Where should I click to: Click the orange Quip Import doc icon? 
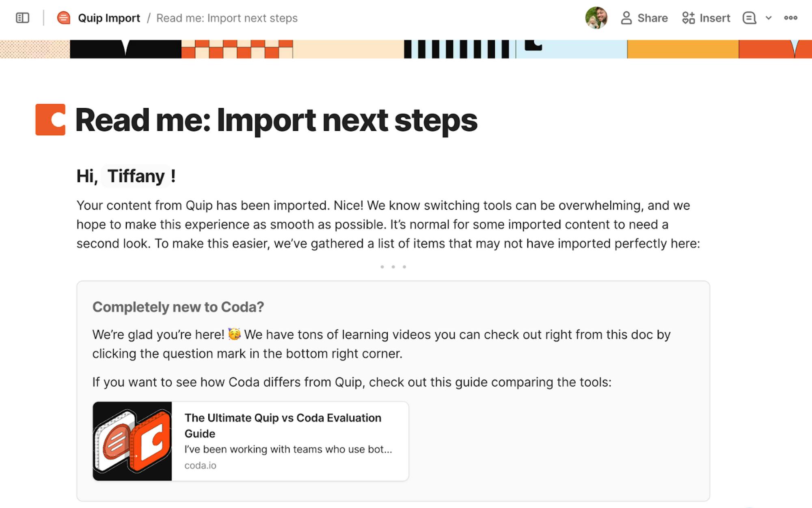coord(63,18)
